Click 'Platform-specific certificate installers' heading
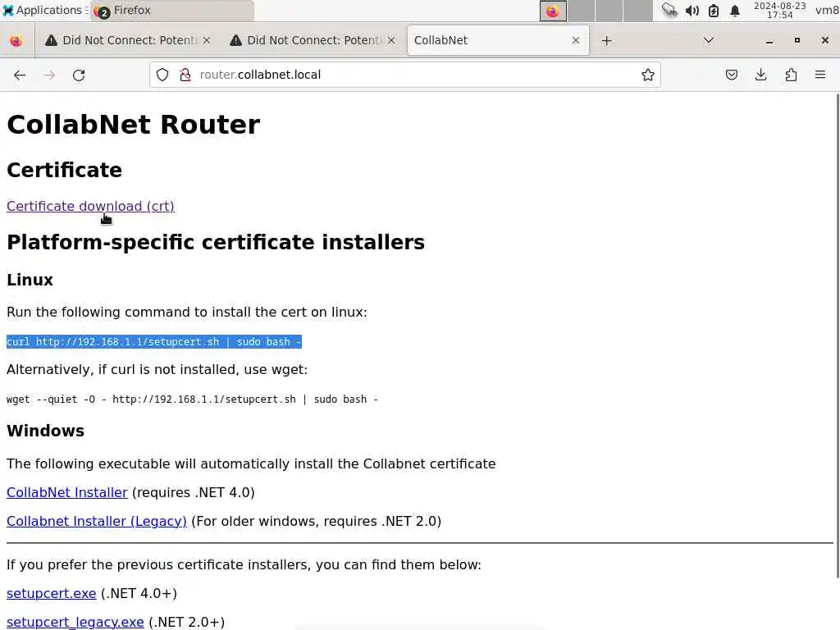 pos(216,242)
